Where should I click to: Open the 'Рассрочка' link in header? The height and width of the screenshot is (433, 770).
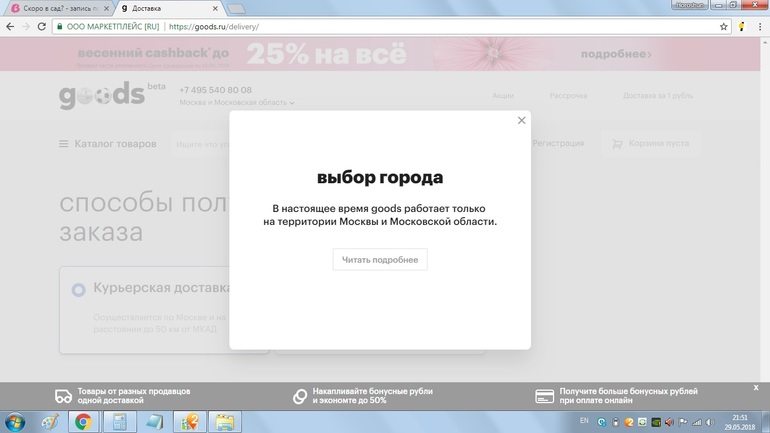[568, 96]
